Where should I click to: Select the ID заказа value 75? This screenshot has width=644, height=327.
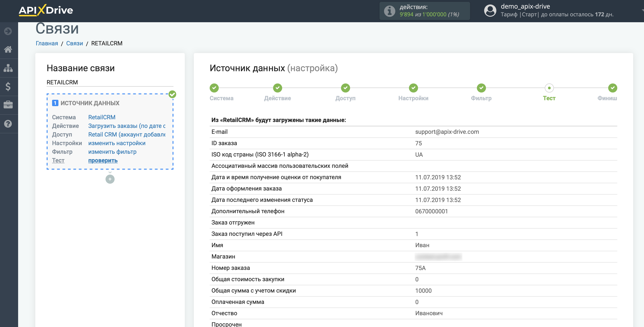(x=418, y=143)
